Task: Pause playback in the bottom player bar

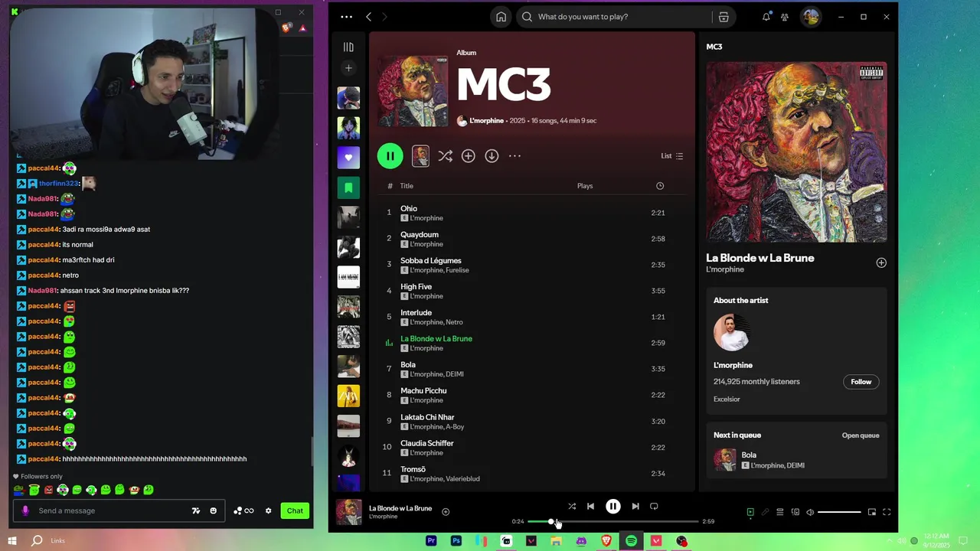Action: point(613,507)
